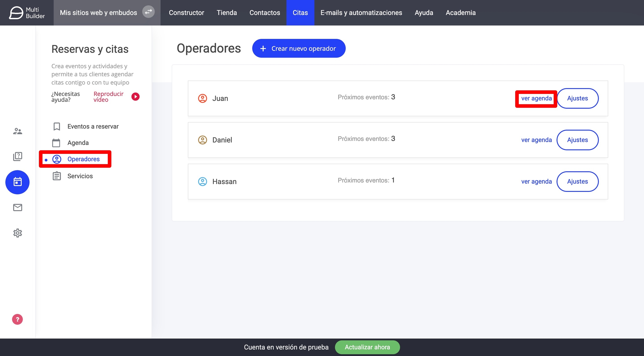
Task: Click Hassan's blue avatar icon
Action: coord(202,181)
